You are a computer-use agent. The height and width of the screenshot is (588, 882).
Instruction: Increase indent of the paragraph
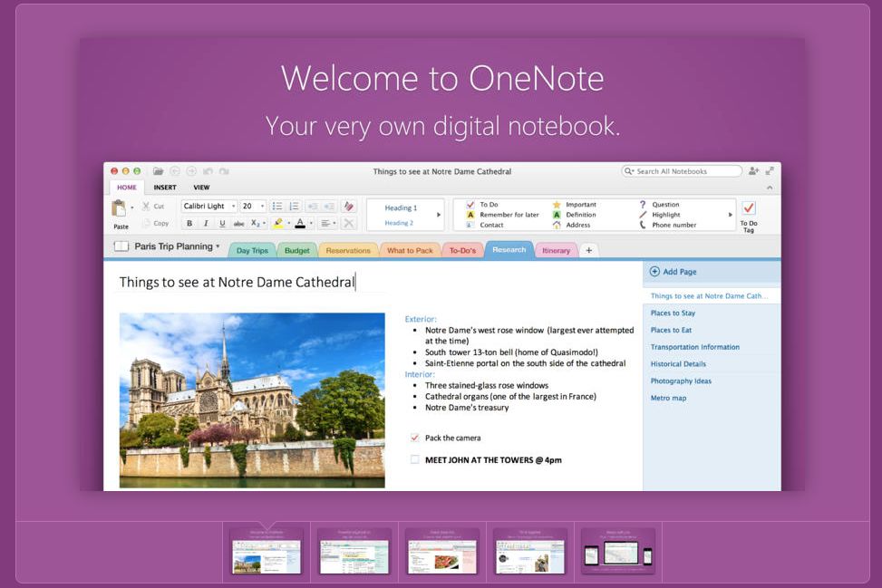330,207
